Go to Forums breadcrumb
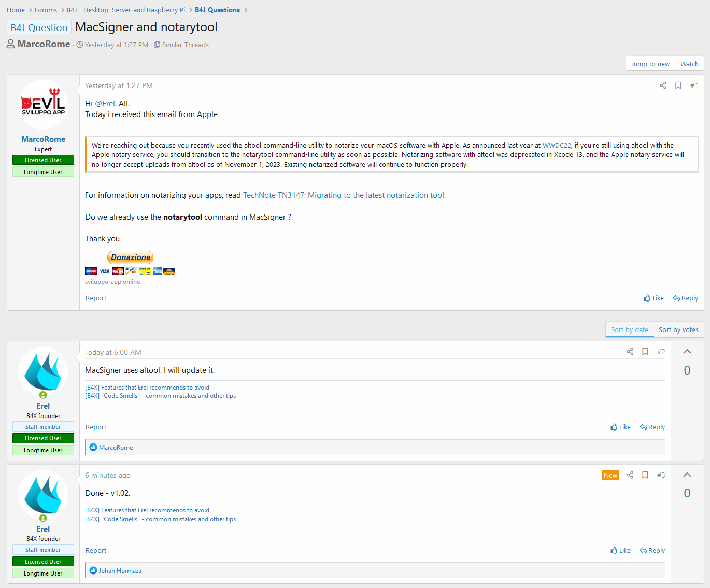Screen dimensions: 710x588 tap(46, 10)
